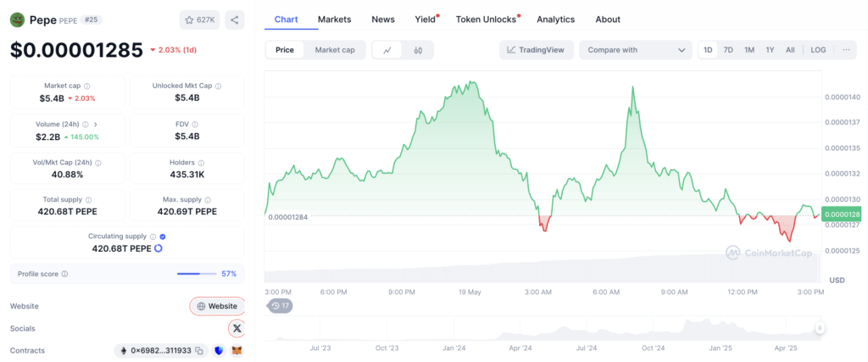Click the 627K watchlist count
Screen dimensions: 868x362
[205, 20]
